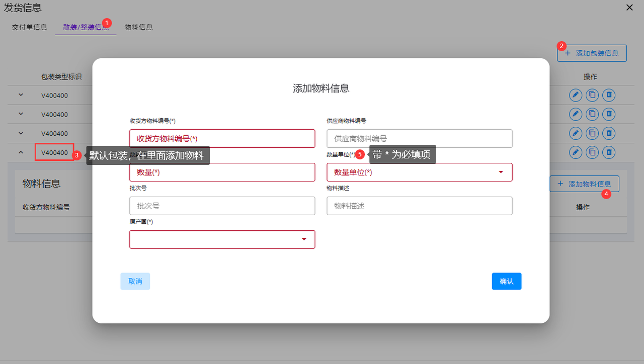Open the 数量单位 dropdown

click(x=419, y=172)
